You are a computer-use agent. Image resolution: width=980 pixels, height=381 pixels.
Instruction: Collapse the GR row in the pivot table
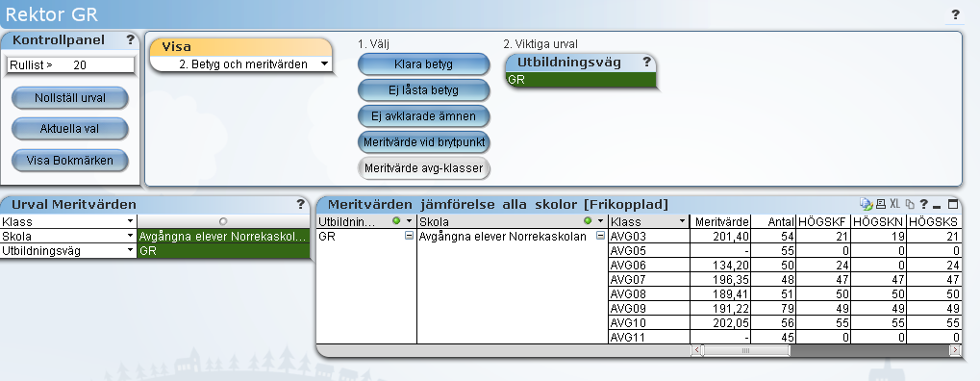coord(410,236)
